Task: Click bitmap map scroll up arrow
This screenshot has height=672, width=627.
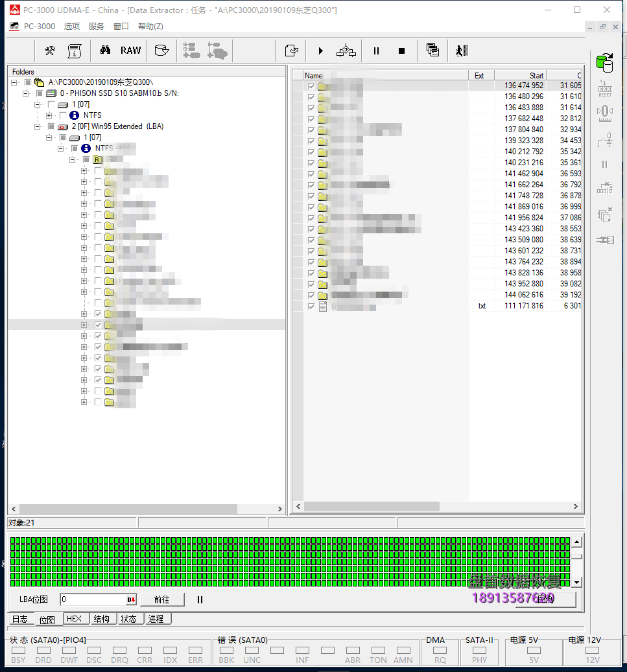Action: (577, 542)
